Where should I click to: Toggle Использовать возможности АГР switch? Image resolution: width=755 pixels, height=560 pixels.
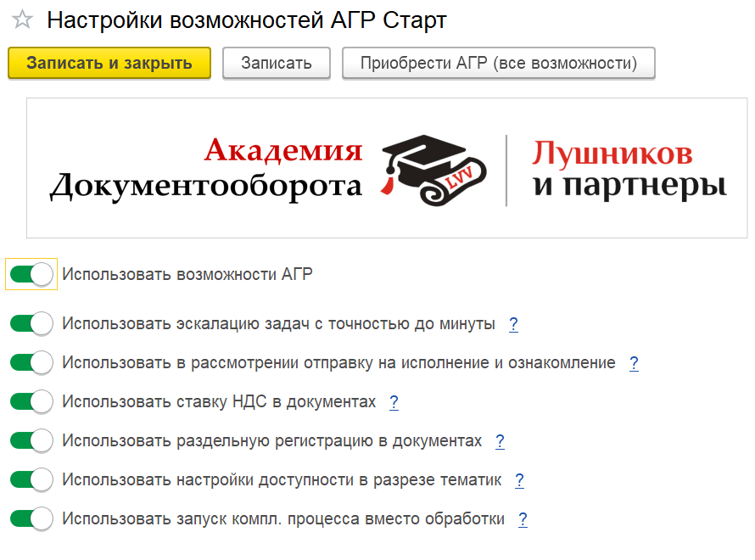(31, 274)
